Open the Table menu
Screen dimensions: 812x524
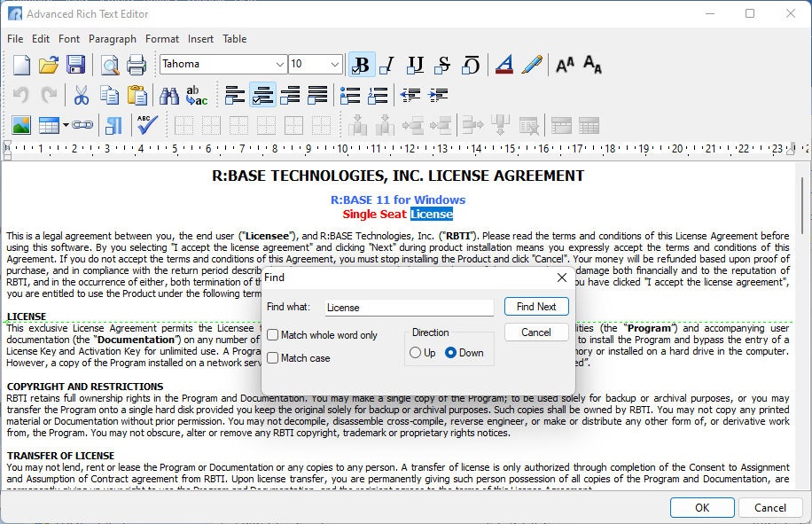pos(235,39)
